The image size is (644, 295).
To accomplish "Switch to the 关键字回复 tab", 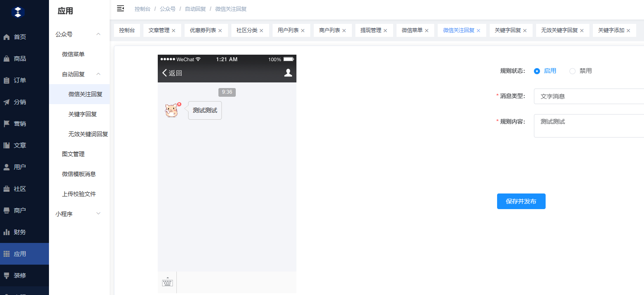I will tap(507, 30).
